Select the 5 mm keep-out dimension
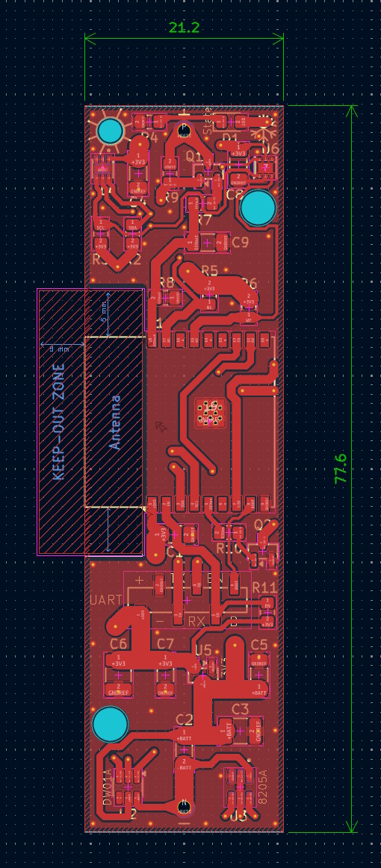 tap(104, 312)
